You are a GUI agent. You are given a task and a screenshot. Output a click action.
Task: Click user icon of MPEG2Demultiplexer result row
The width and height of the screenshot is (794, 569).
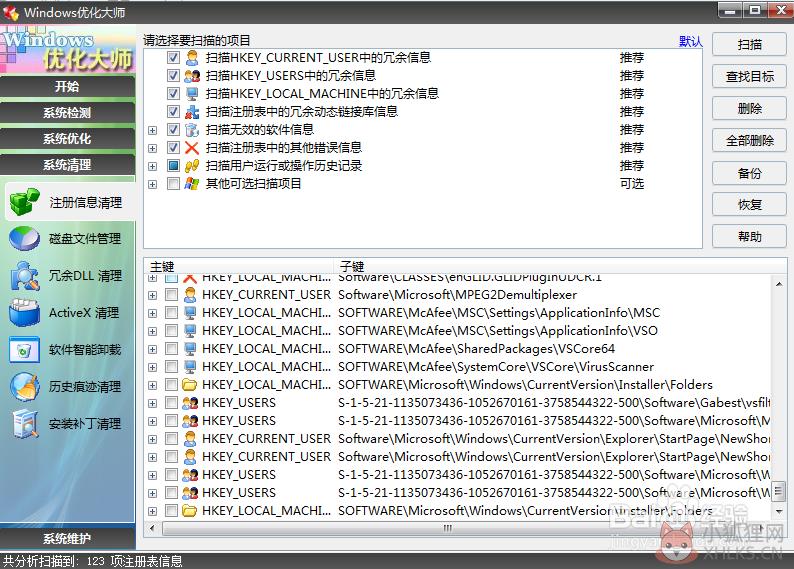[190, 295]
